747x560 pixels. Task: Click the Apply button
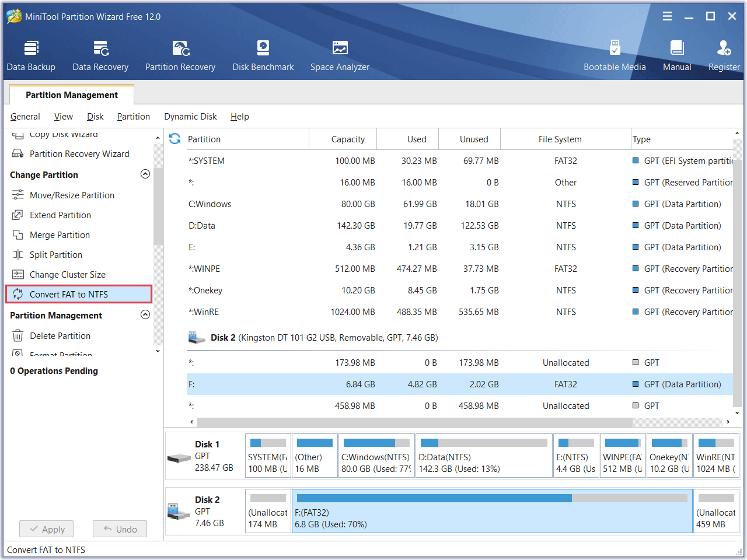pyautogui.click(x=46, y=529)
